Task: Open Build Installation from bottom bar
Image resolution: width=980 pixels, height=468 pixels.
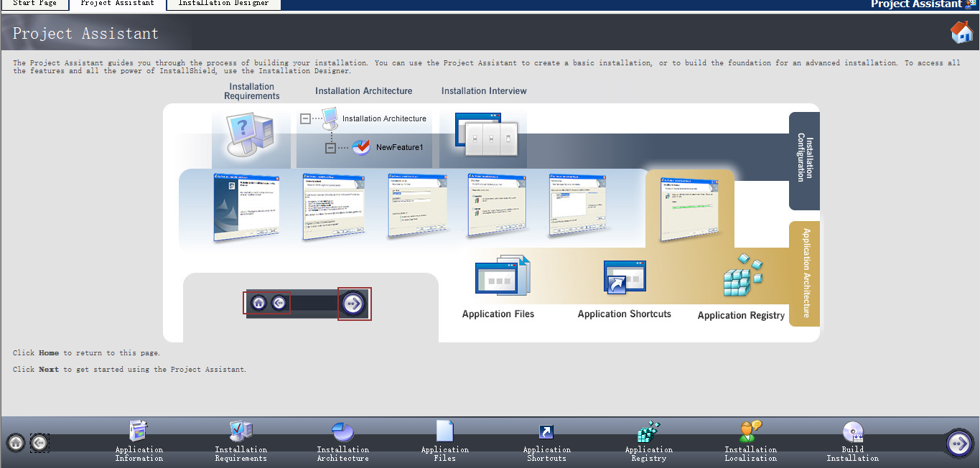Action: pyautogui.click(x=853, y=441)
